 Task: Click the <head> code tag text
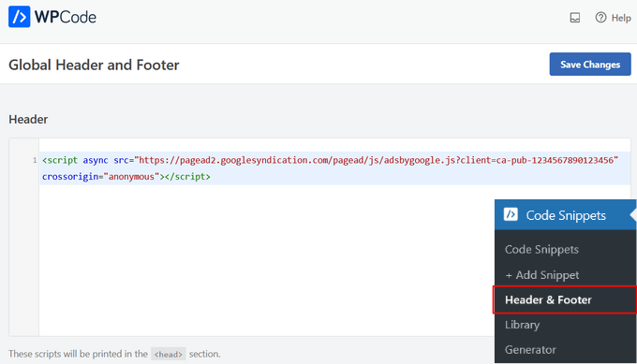coord(169,354)
